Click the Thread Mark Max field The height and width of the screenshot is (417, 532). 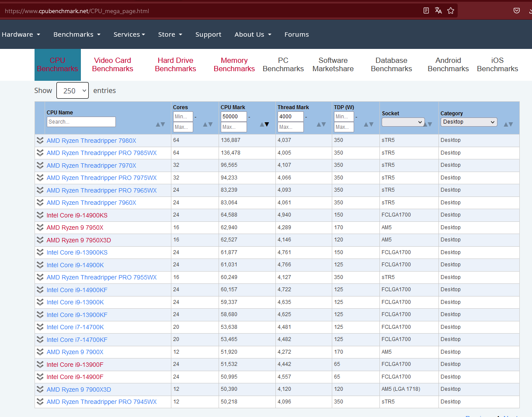pyautogui.click(x=291, y=127)
